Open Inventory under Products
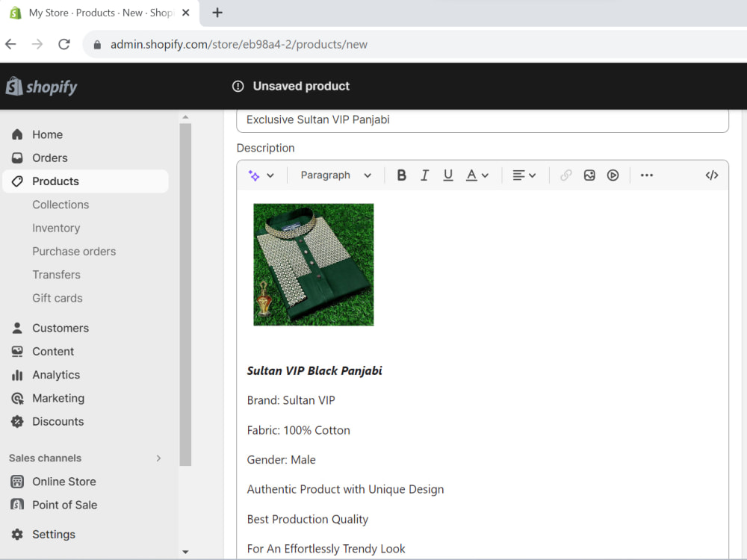This screenshot has width=747, height=560. [56, 228]
